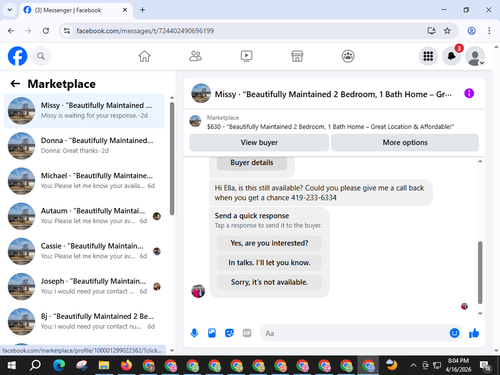500x375 pixels.
Task: Open the Chrome profile icon
Action: click(471, 31)
